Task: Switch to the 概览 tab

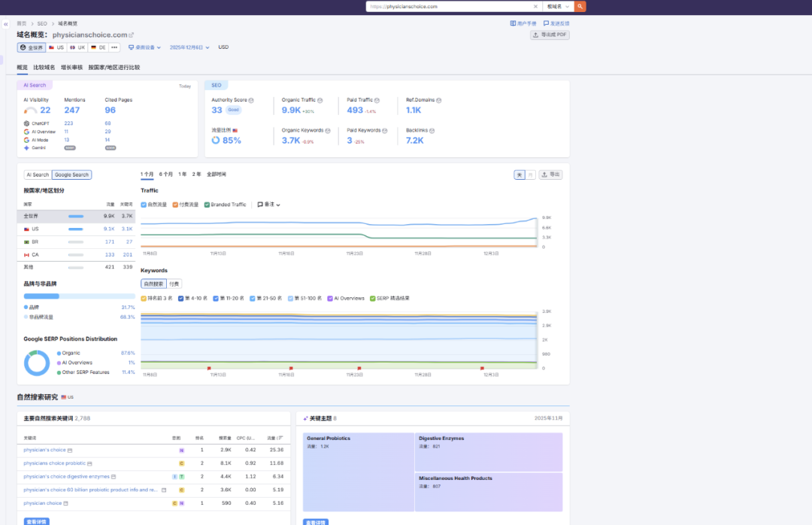Action: pyautogui.click(x=22, y=68)
